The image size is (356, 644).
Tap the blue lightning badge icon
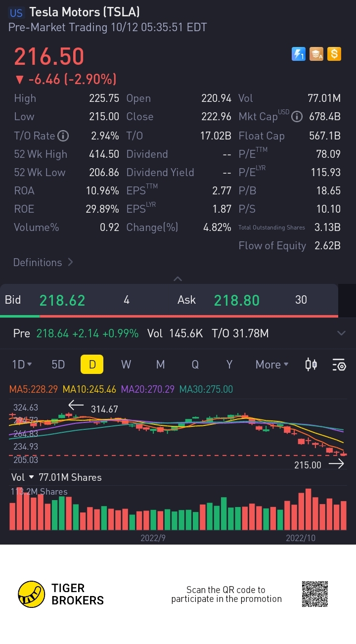(298, 54)
